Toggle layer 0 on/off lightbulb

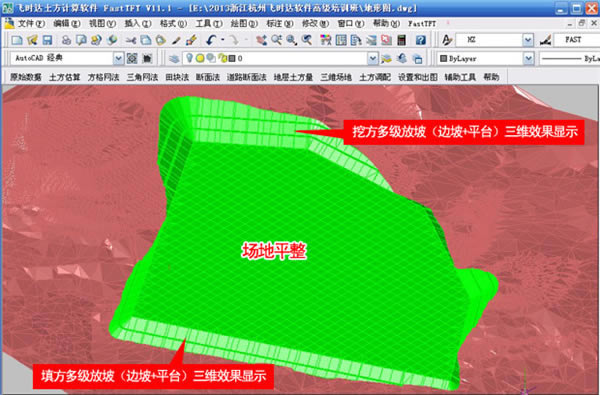tap(189, 58)
